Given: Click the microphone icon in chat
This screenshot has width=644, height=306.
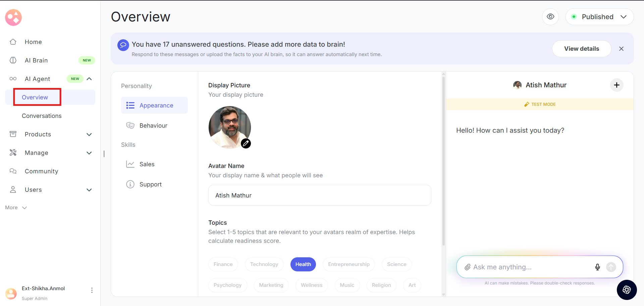Looking at the screenshot, I should pyautogui.click(x=597, y=267).
